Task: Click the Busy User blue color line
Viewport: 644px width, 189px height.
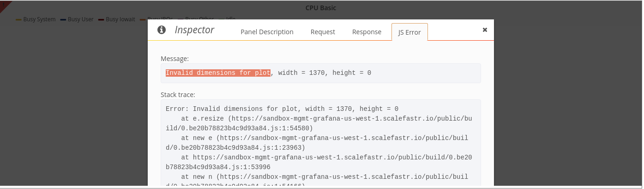Action: click(63, 20)
